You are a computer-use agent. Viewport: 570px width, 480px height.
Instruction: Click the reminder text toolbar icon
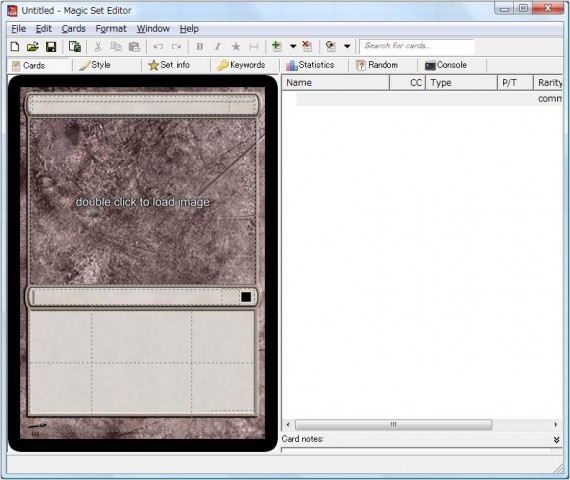coord(254,47)
